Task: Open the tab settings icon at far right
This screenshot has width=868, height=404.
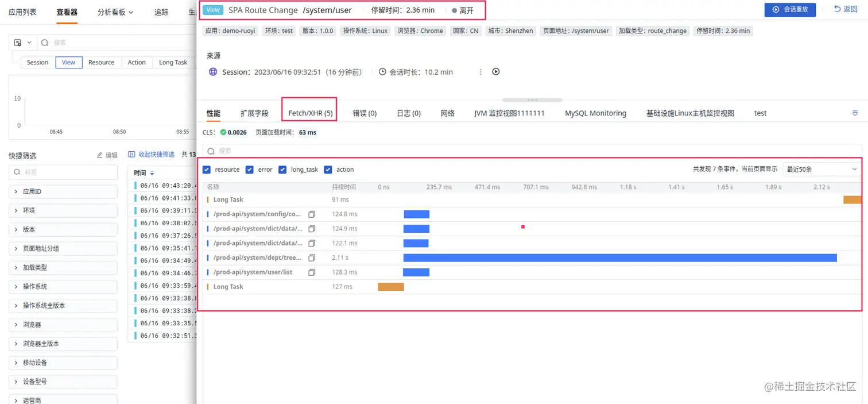Action: pyautogui.click(x=855, y=113)
